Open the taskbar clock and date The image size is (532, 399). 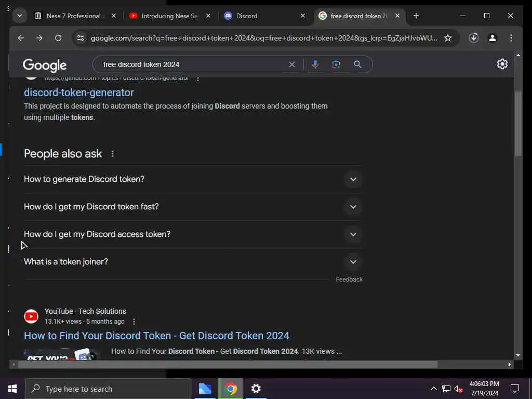(484, 389)
